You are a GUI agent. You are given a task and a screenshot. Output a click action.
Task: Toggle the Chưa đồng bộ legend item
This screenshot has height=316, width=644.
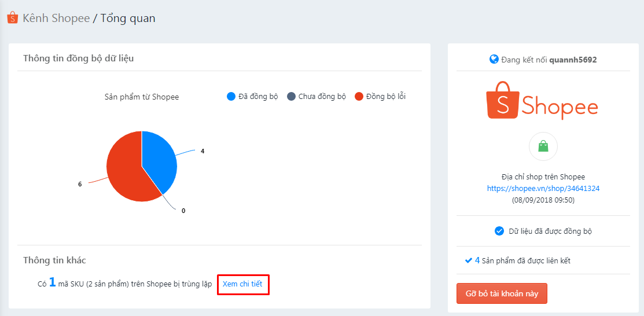click(317, 97)
